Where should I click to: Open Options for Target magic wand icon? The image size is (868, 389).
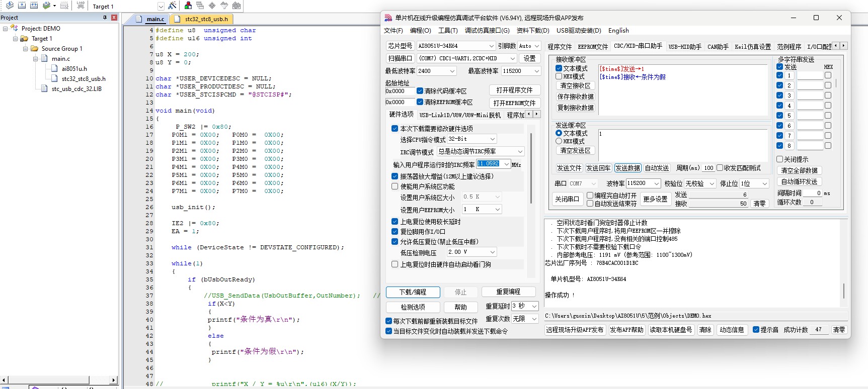click(x=172, y=6)
